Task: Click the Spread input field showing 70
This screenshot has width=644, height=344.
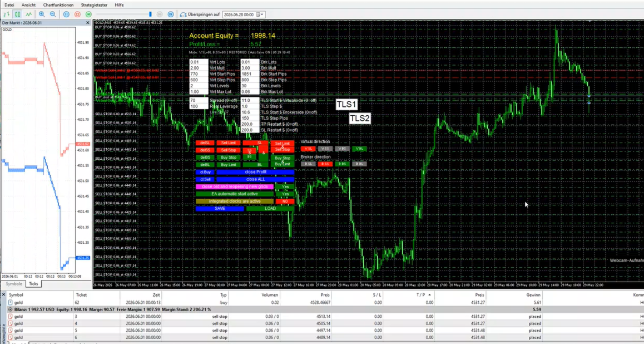Action: (x=199, y=100)
